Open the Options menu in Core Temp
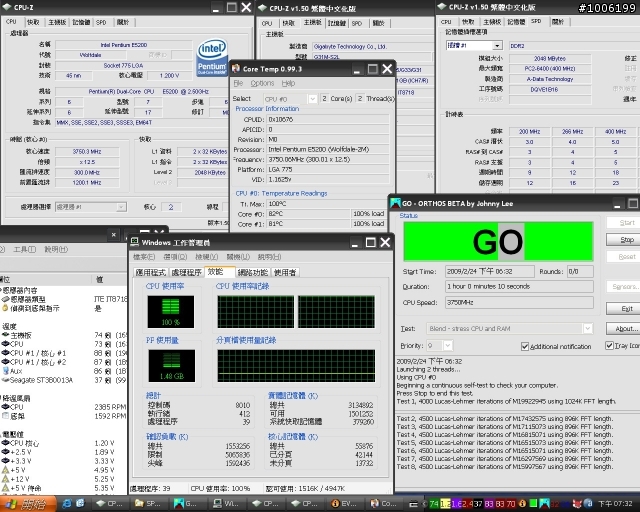The image size is (640, 512). (262, 83)
